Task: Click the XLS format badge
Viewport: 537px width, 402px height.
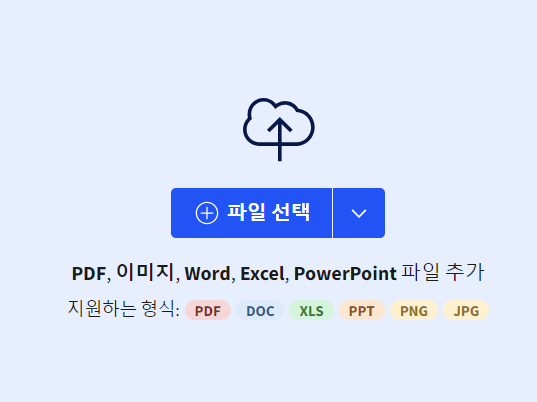Action: (x=311, y=311)
